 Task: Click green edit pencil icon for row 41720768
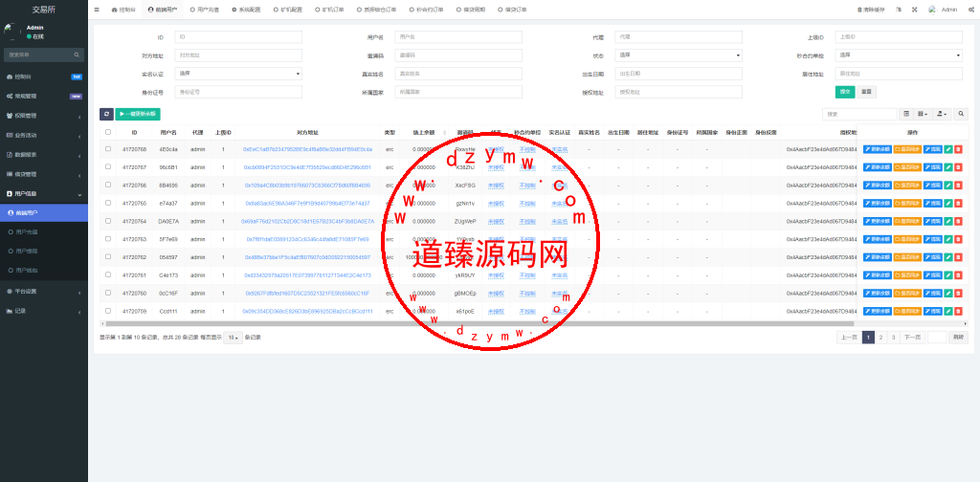pos(947,149)
